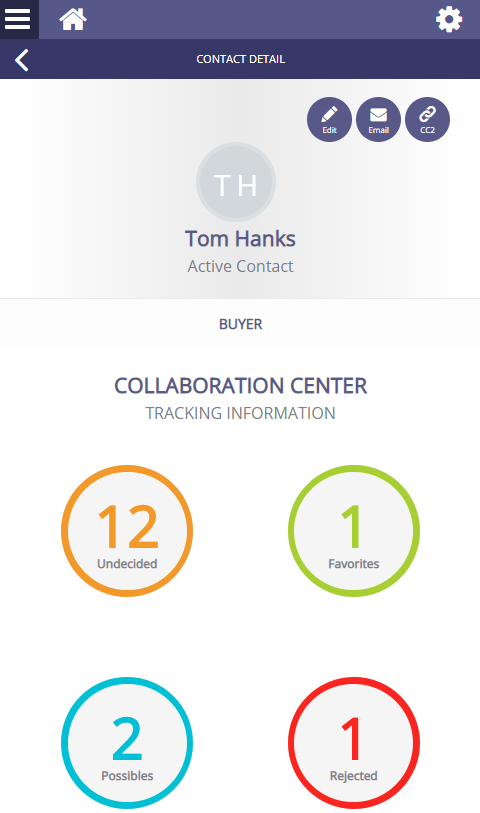Open the 1 Favorites circle
Viewport: 480px width, 813px height.
[354, 531]
